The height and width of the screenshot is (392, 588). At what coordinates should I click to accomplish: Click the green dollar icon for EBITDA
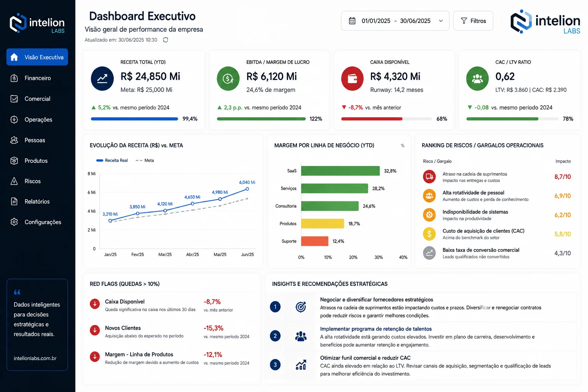[228, 78]
